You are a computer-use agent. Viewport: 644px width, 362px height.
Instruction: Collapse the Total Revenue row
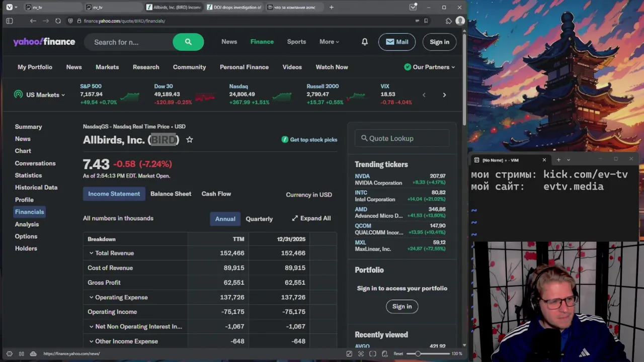click(91, 253)
